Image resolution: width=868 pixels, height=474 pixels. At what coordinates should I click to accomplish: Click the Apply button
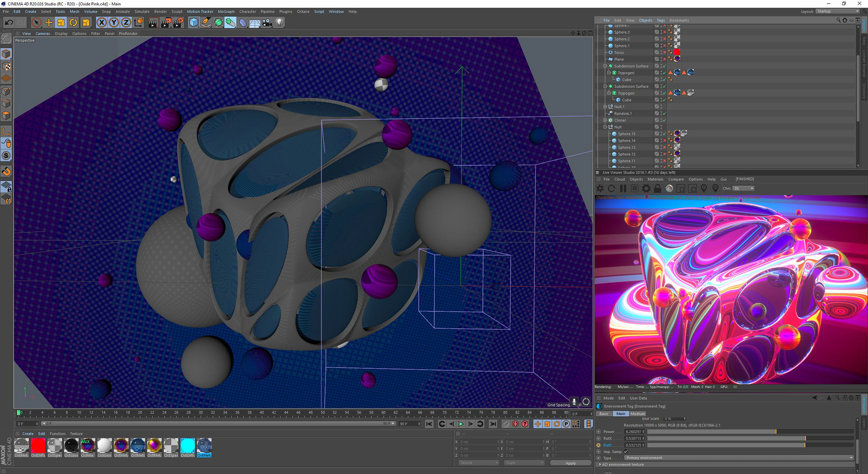pyautogui.click(x=571, y=463)
